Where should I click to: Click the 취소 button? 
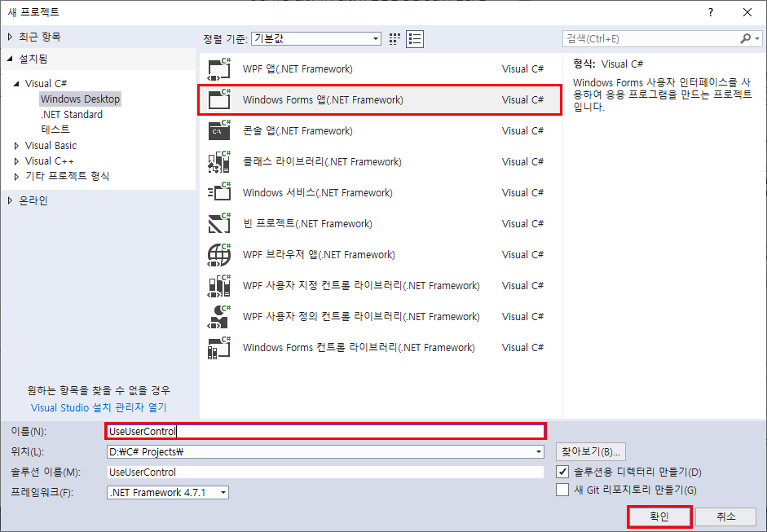click(726, 517)
